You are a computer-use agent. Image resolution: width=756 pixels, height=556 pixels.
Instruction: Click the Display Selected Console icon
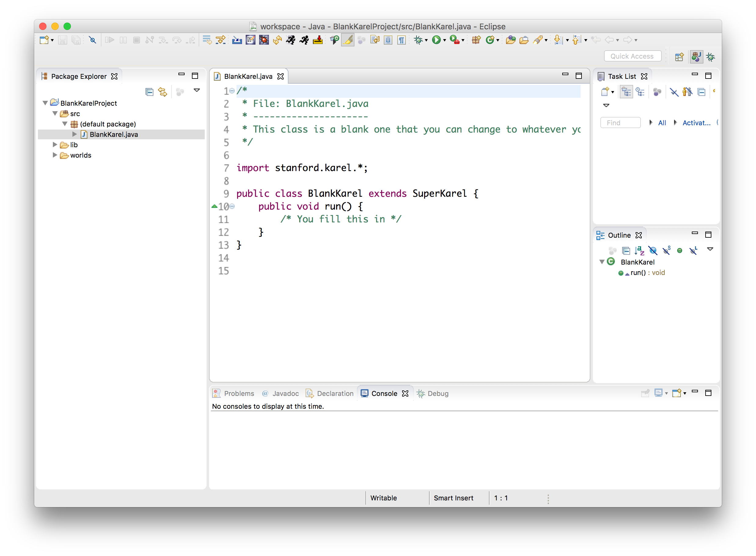(x=659, y=393)
